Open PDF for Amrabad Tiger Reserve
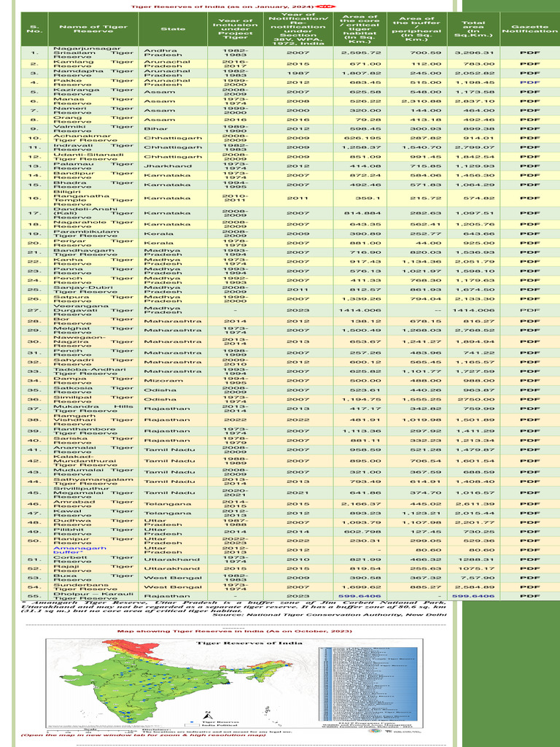 [x=529, y=504]
